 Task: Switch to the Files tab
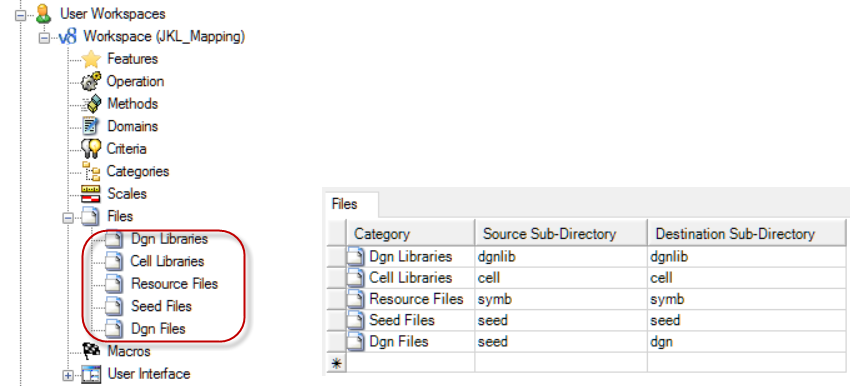pos(345,204)
